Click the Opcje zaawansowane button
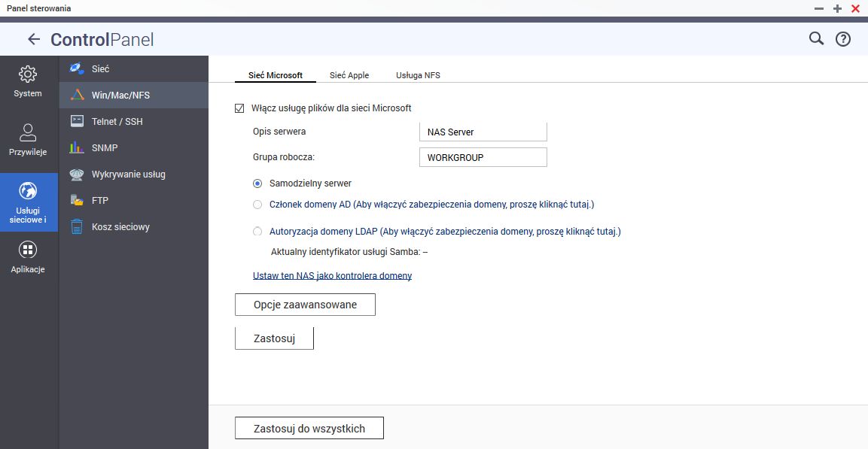Viewport: 868px width, 449px height. [x=305, y=305]
